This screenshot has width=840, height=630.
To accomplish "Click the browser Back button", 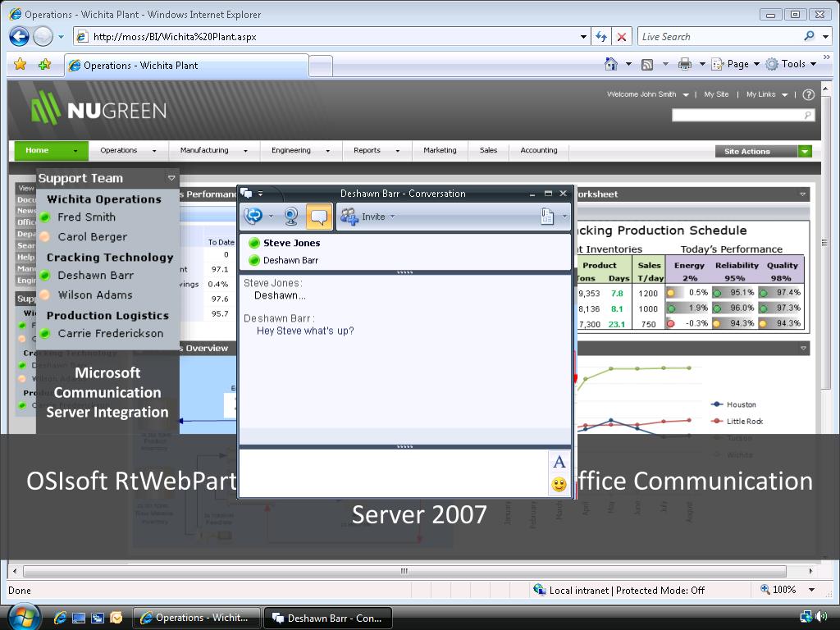I will (x=20, y=36).
